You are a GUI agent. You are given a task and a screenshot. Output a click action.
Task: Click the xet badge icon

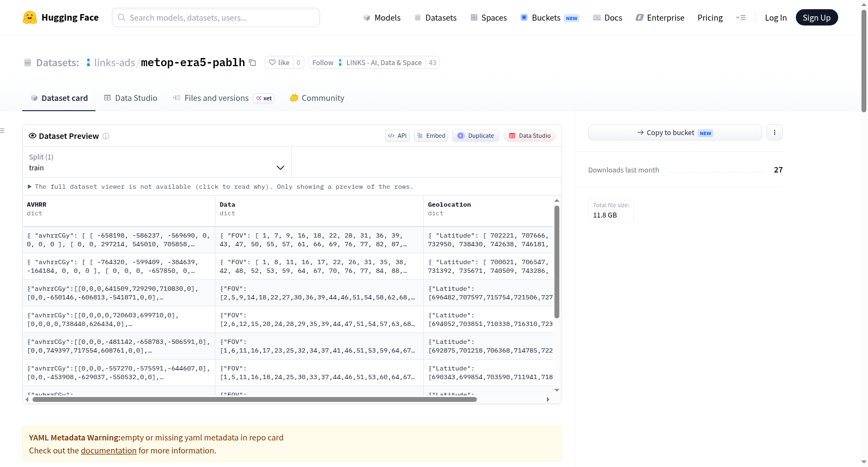pyautogui.click(x=264, y=98)
